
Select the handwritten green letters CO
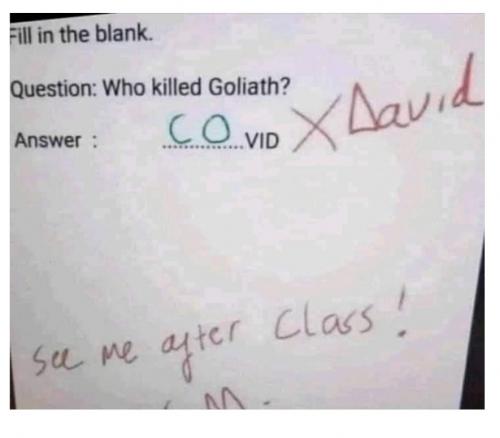click(200, 128)
